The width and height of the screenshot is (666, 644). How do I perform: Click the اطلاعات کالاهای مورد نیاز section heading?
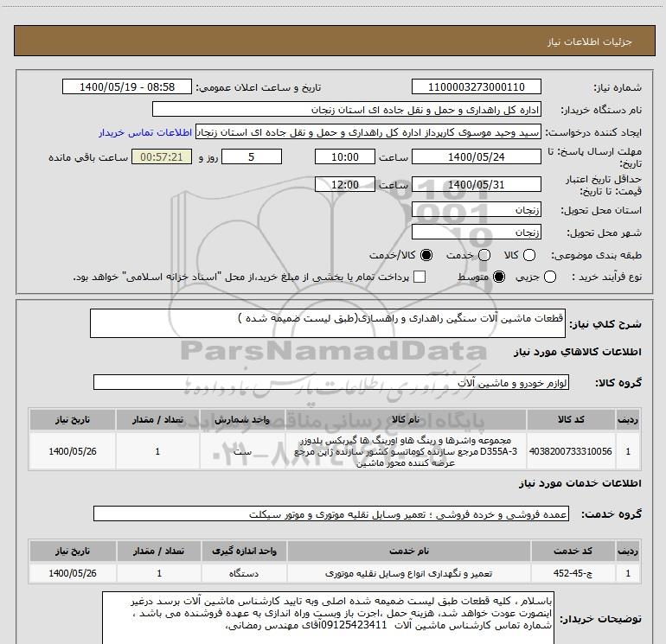click(x=577, y=352)
